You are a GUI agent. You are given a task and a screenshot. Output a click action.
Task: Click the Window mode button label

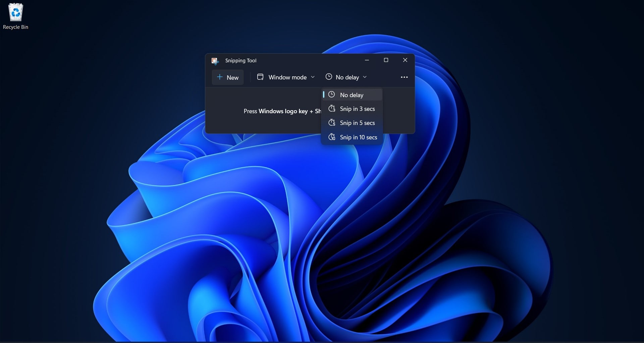coord(287,77)
